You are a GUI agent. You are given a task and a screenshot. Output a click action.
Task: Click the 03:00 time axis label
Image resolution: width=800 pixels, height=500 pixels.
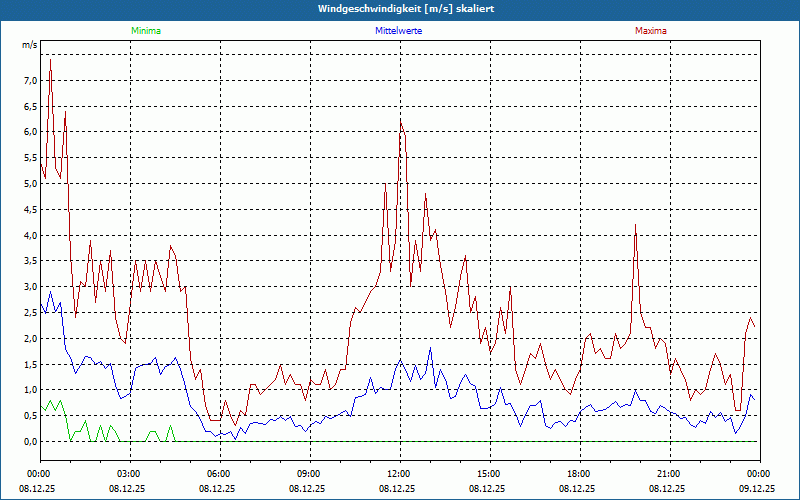coord(128,474)
